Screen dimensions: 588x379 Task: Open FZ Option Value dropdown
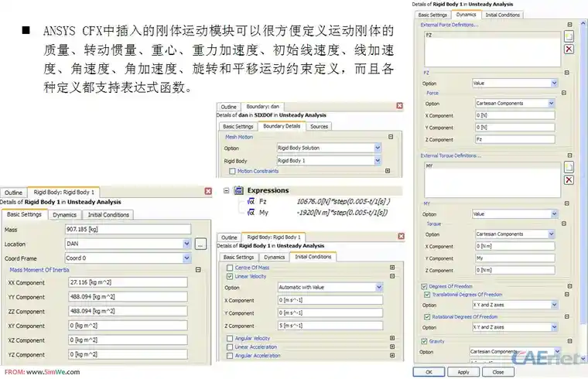click(554, 84)
